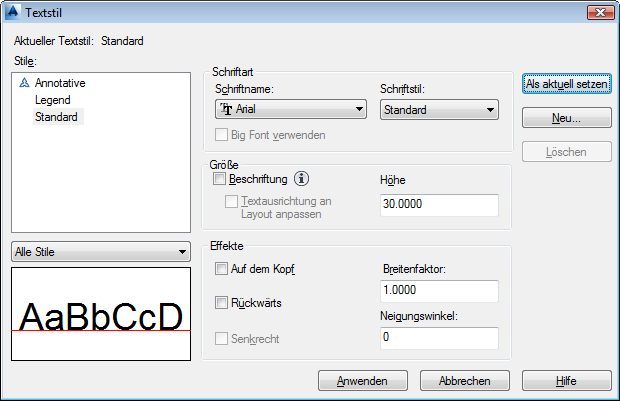Click the TrueType font icon in Schriftname
The width and height of the screenshot is (620, 401).
227,110
